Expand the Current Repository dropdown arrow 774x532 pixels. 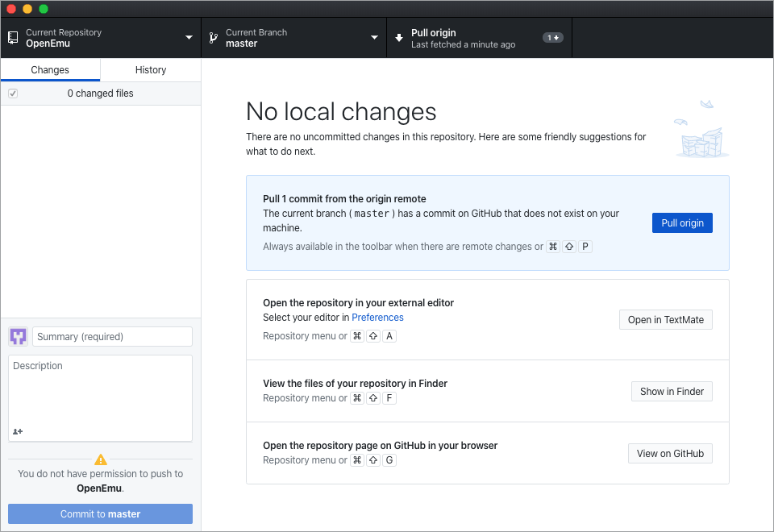[189, 38]
